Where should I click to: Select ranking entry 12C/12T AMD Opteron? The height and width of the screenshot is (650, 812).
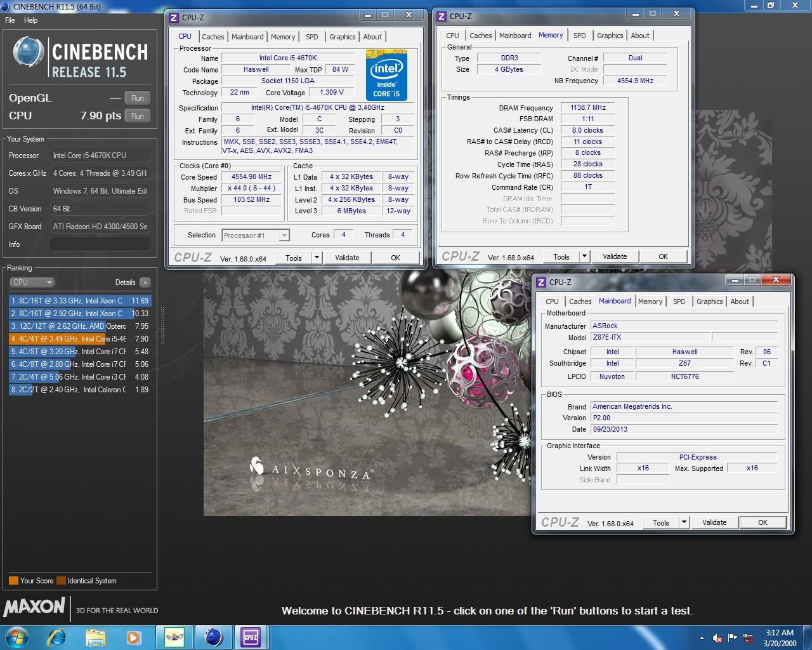coord(80,326)
